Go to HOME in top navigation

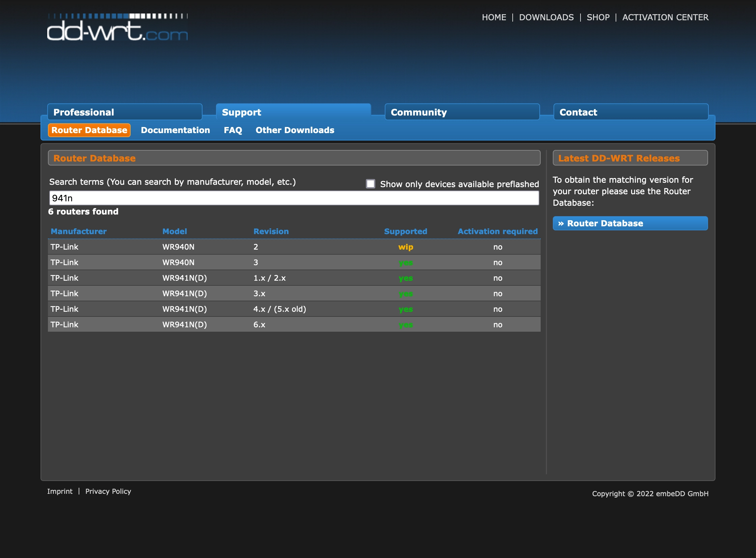tap(494, 17)
